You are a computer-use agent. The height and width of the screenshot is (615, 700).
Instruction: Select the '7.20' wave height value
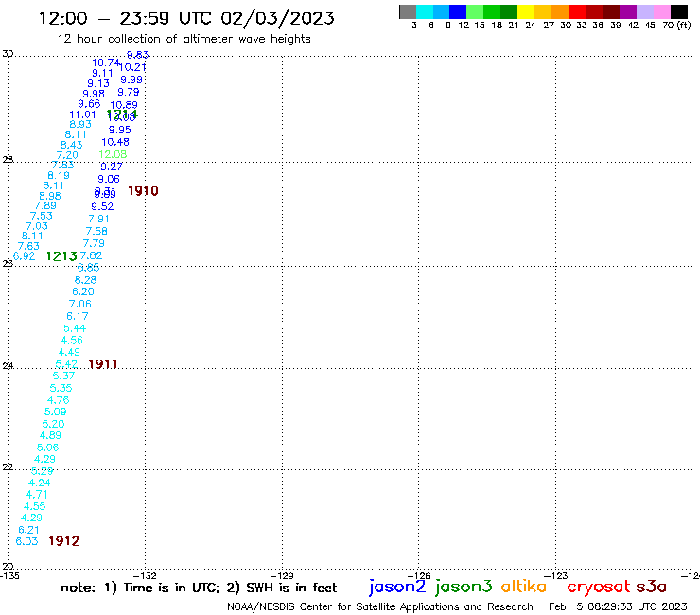(67, 155)
